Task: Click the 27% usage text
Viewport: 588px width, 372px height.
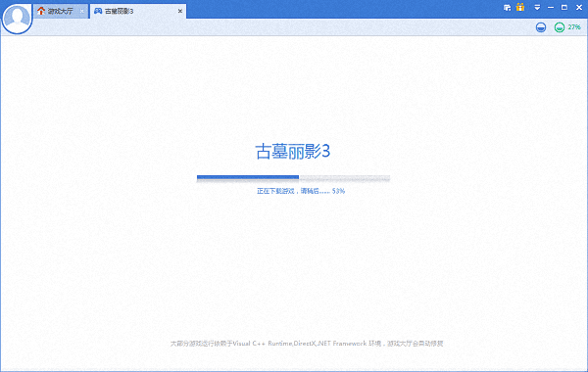Action: pyautogui.click(x=574, y=27)
